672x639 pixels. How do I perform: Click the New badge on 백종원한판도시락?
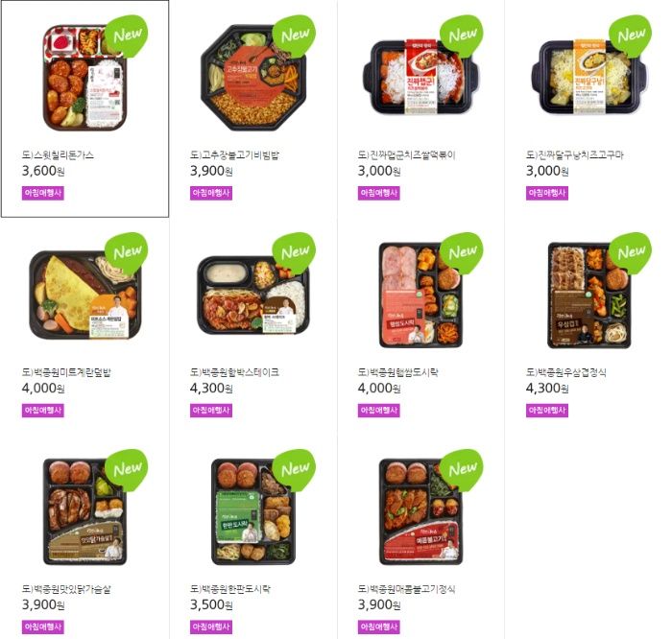click(x=294, y=470)
